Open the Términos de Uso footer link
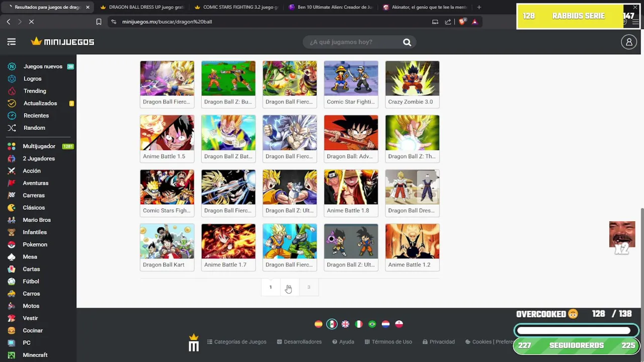Screen dimensions: 644x362 [x=388, y=342]
